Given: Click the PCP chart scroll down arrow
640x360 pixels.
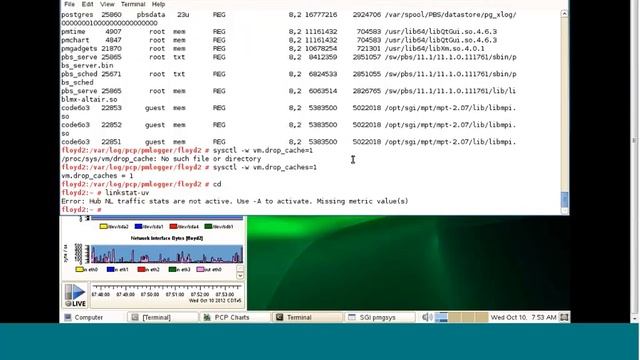Looking at the screenshot, I should [x=240, y=276].
